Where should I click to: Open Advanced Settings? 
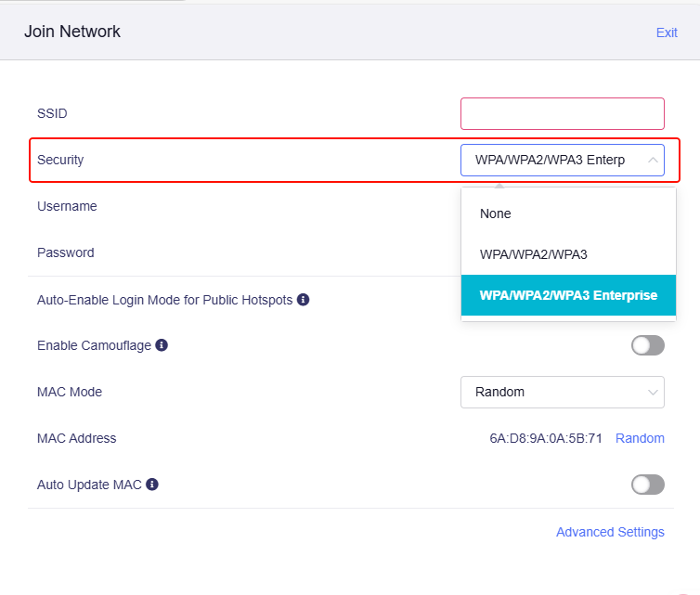pos(610,532)
